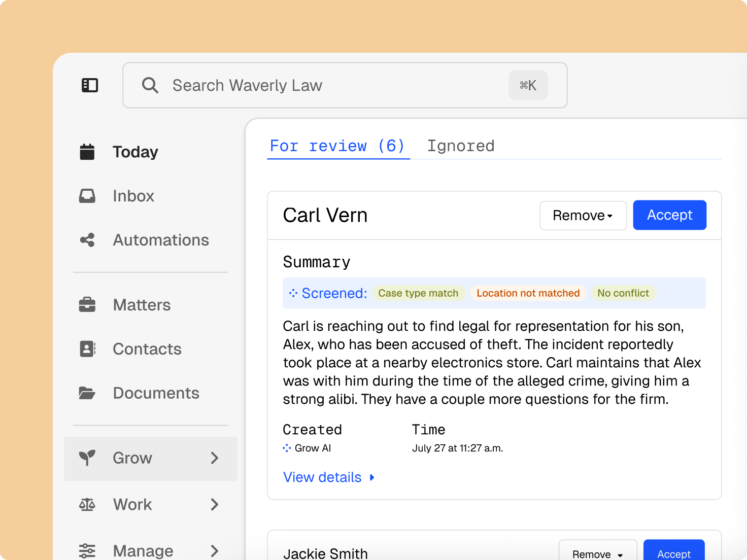This screenshot has width=747, height=560.
Task: Click the Manage sliders icon
Action: click(x=87, y=550)
